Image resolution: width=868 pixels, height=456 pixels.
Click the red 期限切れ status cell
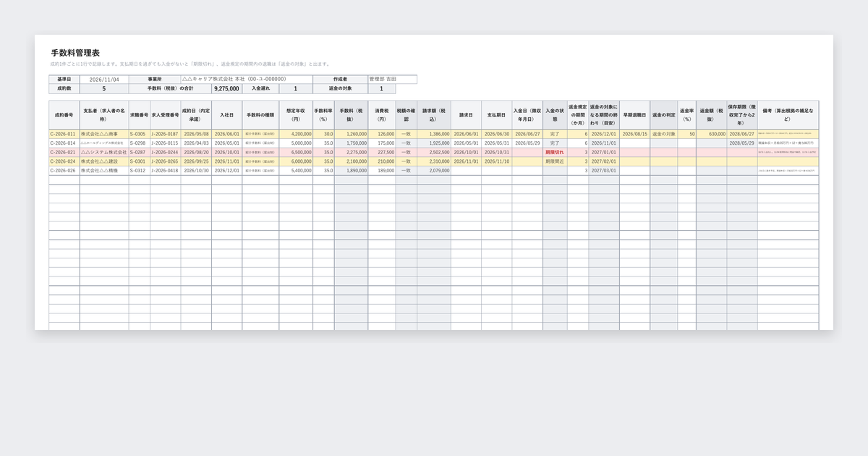click(x=555, y=153)
